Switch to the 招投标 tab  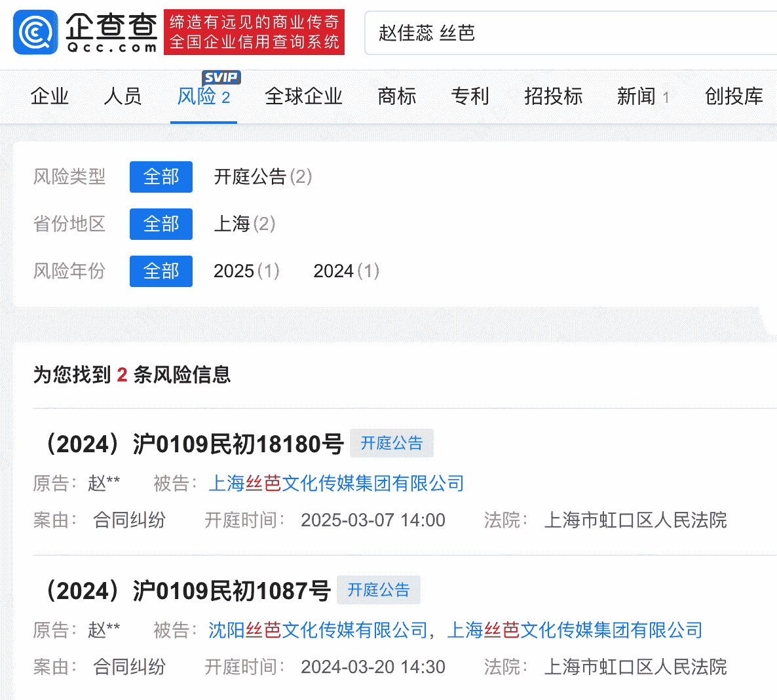tap(552, 96)
